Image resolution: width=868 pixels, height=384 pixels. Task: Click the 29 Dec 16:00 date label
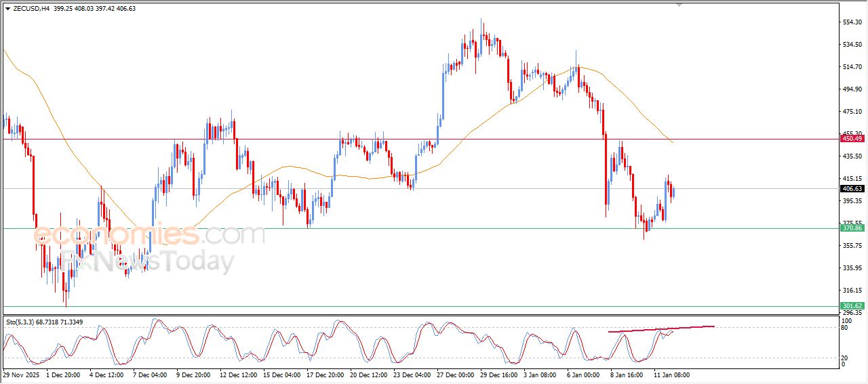(x=498, y=374)
